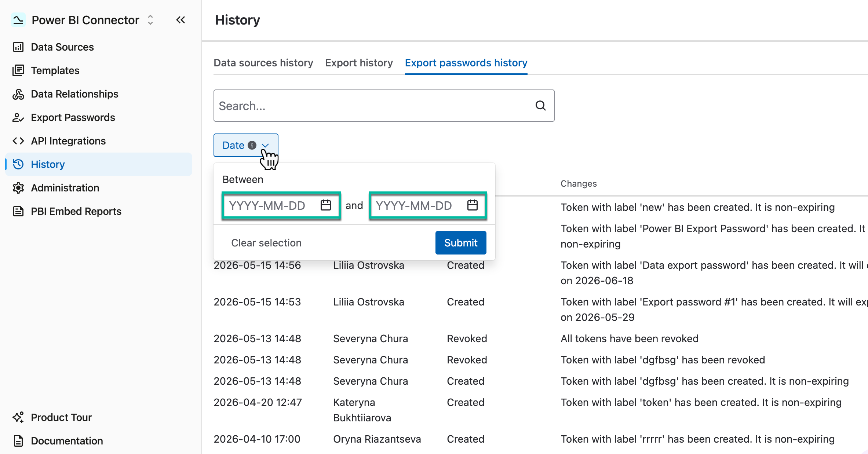
Task: Click the History page title
Action: tap(238, 20)
